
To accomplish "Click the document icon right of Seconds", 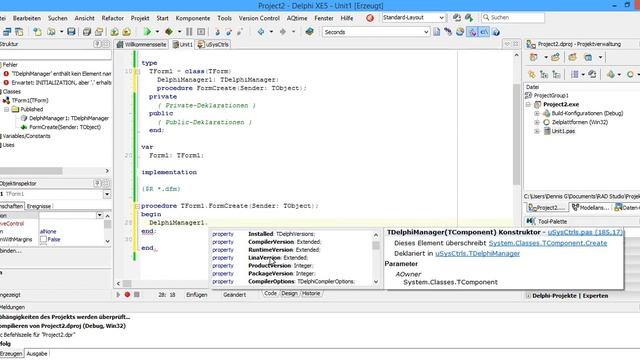I will click(x=437, y=32).
